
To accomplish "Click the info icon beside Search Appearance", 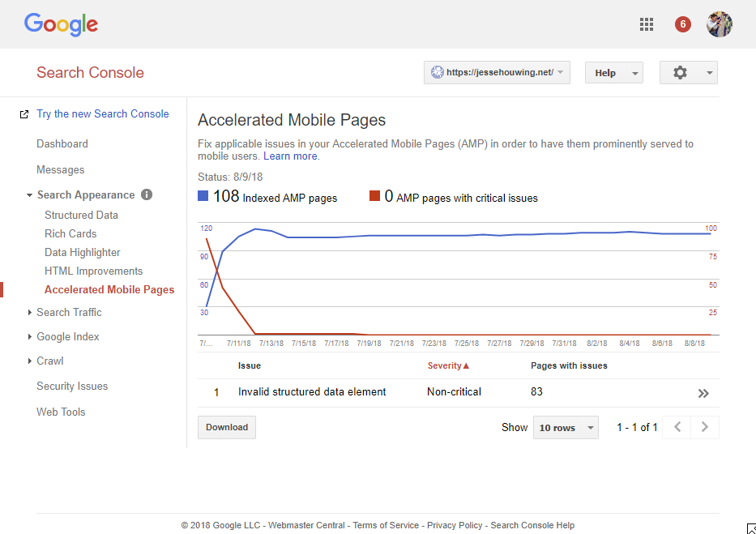I will (147, 194).
